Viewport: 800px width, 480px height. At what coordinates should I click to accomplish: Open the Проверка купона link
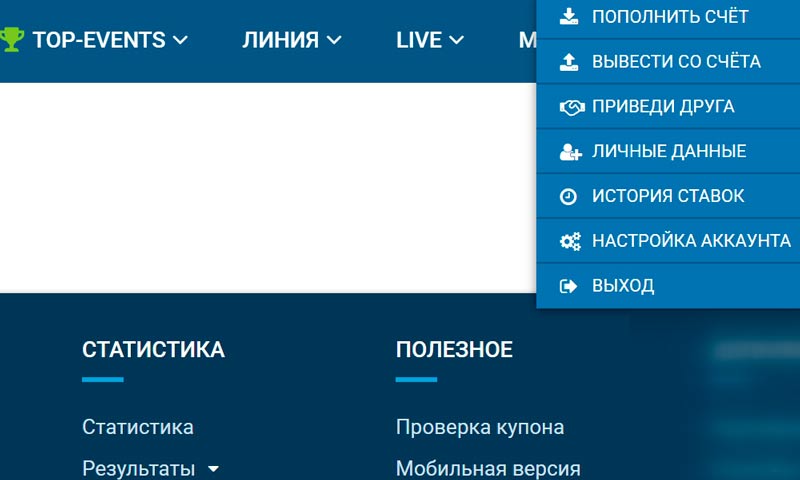coord(480,427)
